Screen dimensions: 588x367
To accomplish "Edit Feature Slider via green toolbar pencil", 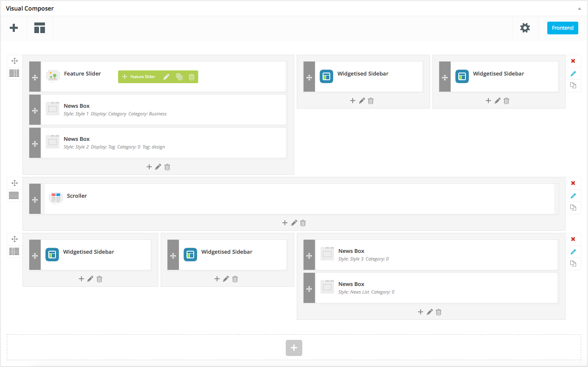I will [166, 77].
